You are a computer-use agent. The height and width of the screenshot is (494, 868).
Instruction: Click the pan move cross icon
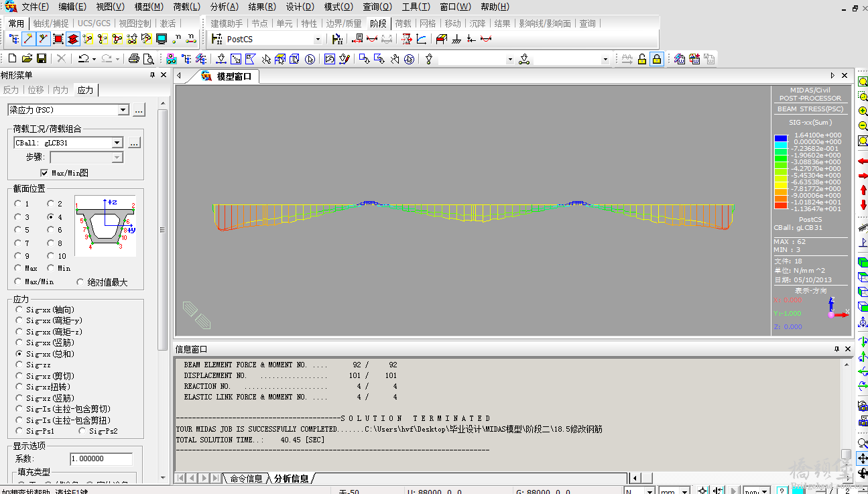click(x=863, y=458)
